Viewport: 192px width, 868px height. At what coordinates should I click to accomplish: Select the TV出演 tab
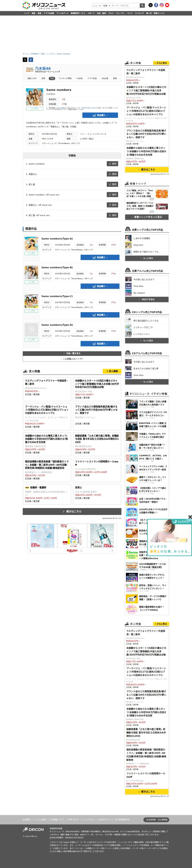pyautogui.click(x=79, y=78)
